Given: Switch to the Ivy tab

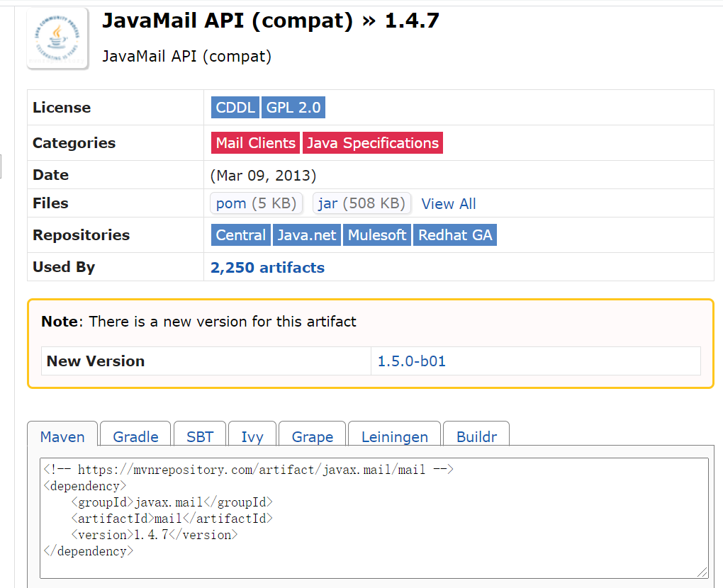Looking at the screenshot, I should click(x=252, y=434).
